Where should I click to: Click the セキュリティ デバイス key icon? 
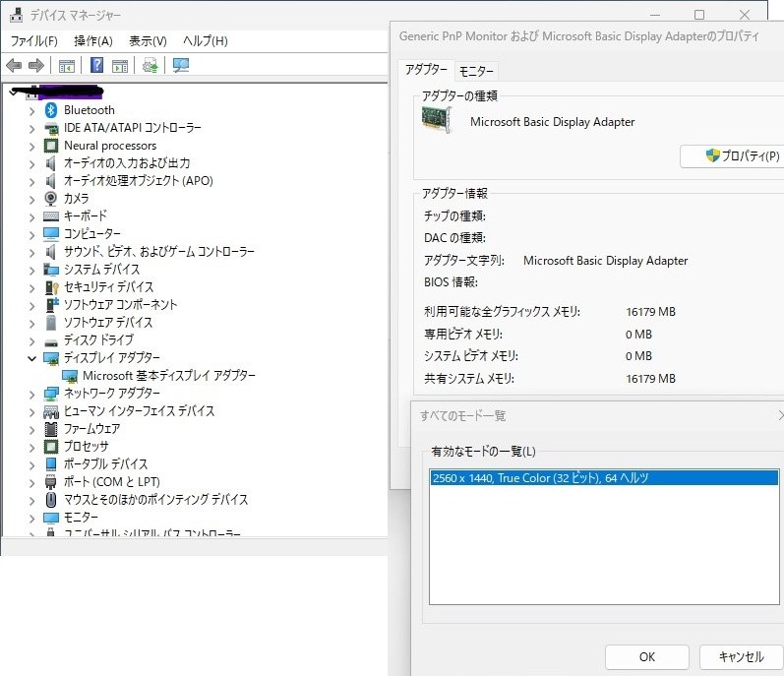click(51, 287)
